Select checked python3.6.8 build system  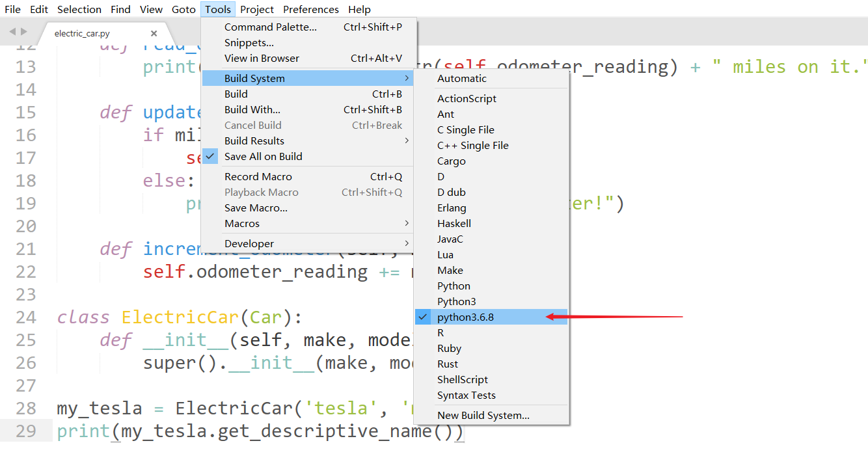pyautogui.click(x=491, y=317)
